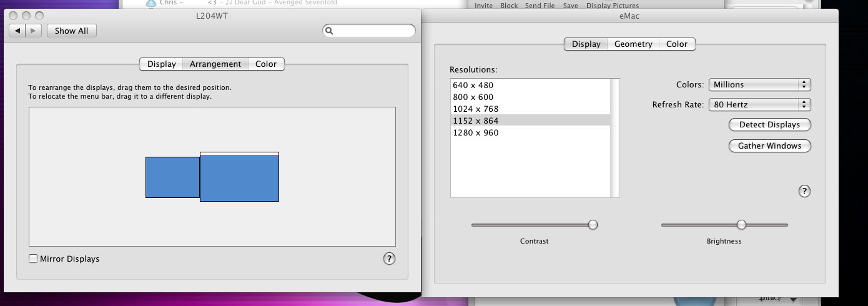The height and width of the screenshot is (306, 868).
Task: Click the Gather Windows button
Action: tap(769, 146)
